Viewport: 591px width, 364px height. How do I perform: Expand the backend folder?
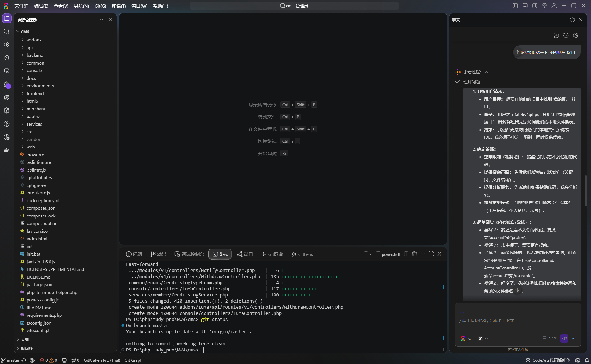(35, 55)
